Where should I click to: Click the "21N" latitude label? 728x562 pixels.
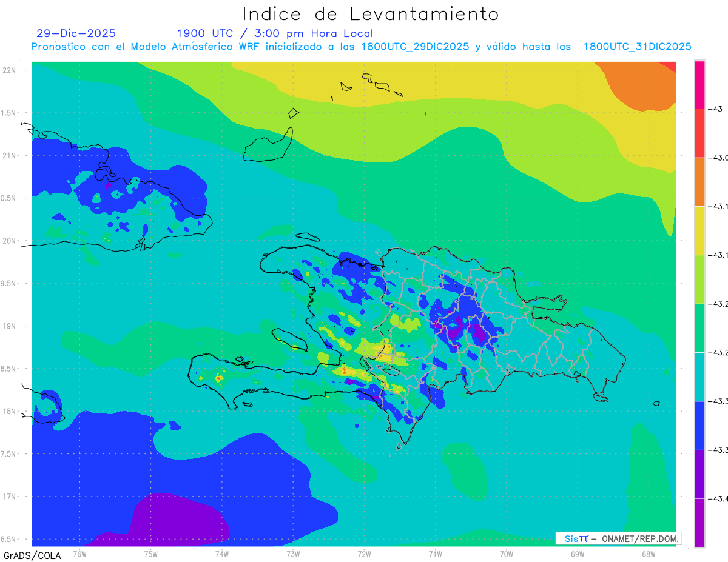(10, 155)
